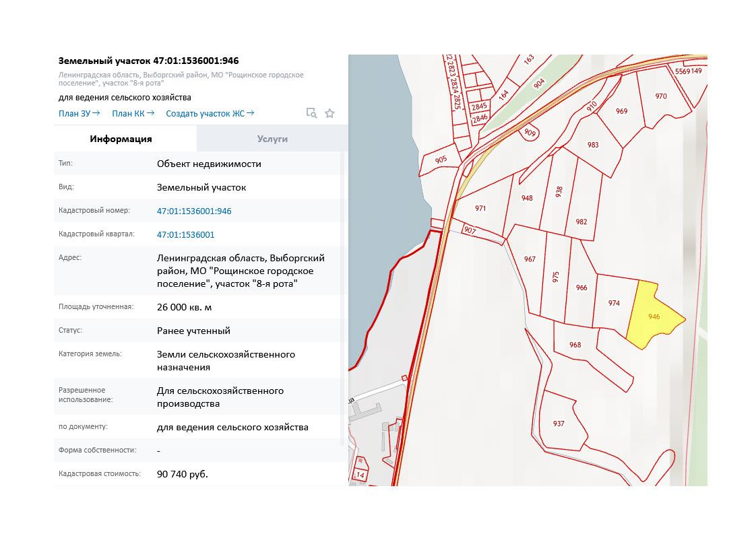Select parcel 971 on the map
Viewport: 756px width, 534px height.
point(480,208)
